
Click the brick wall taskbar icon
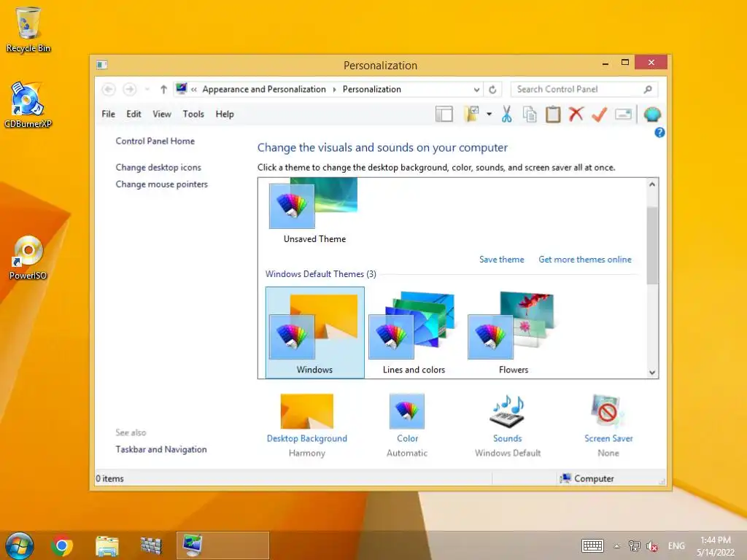point(151,545)
